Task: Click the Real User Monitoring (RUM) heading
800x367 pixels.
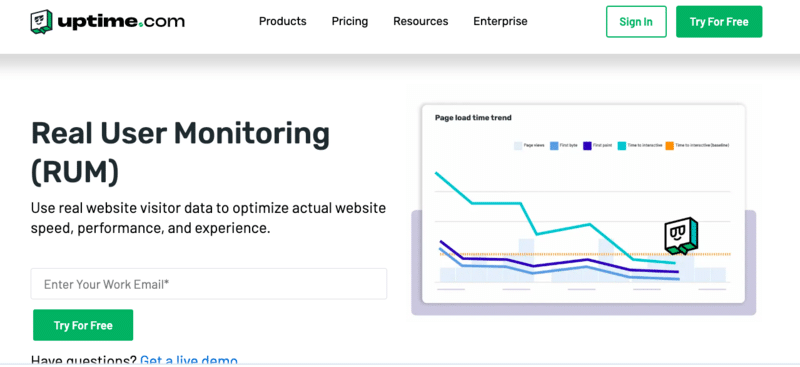Action: pyautogui.click(x=181, y=153)
